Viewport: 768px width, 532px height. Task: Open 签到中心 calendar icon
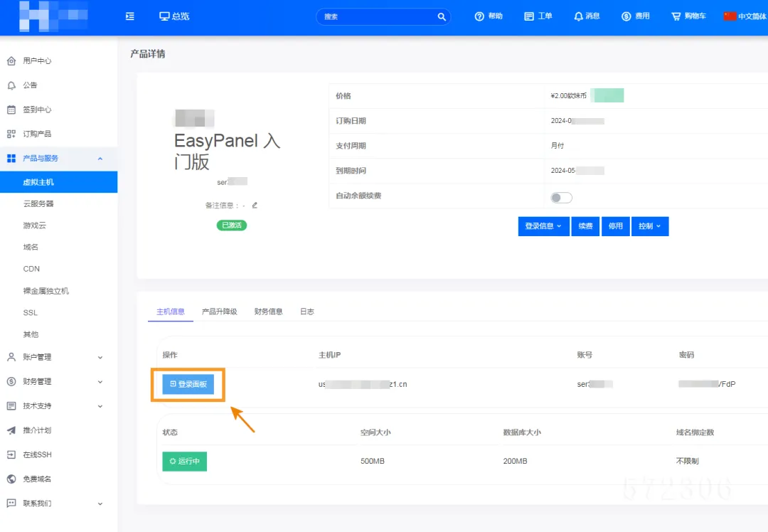pyautogui.click(x=11, y=110)
